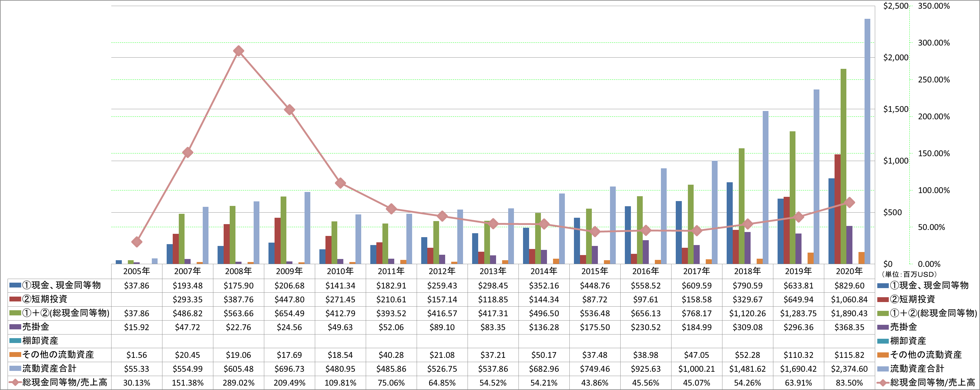Screen dimensions: 980x390
Task: Select the cell $40.28
Action: [x=391, y=355]
